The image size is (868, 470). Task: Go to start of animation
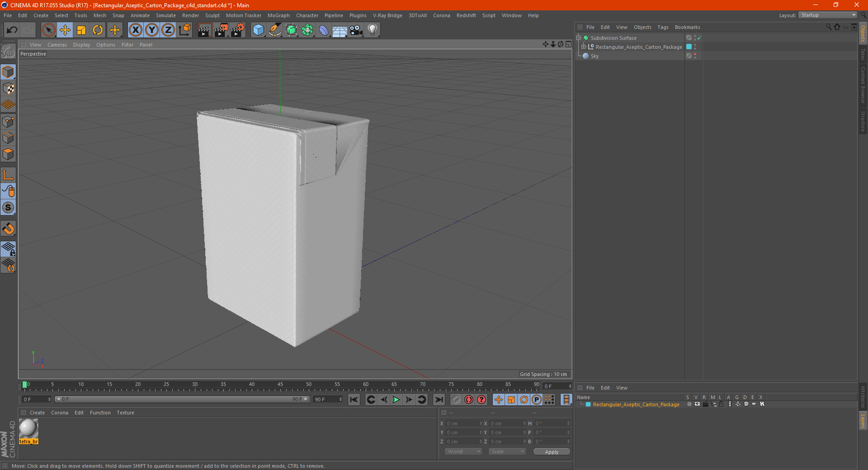pyautogui.click(x=354, y=399)
